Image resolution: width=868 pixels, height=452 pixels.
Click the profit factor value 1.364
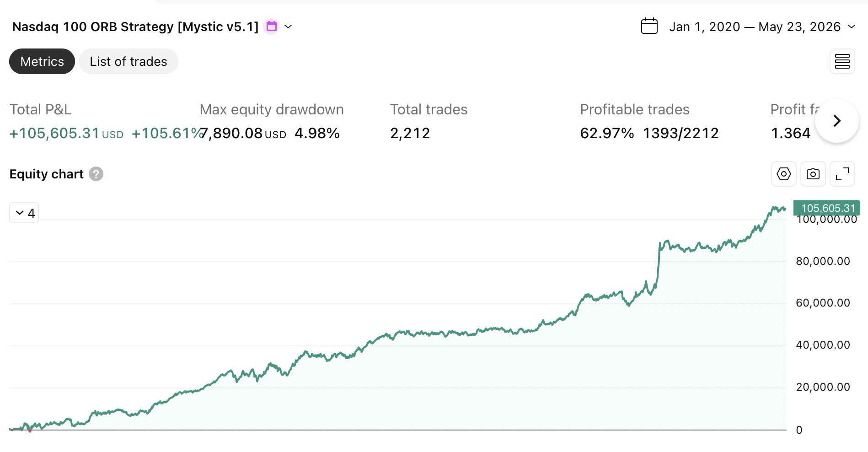[791, 133]
